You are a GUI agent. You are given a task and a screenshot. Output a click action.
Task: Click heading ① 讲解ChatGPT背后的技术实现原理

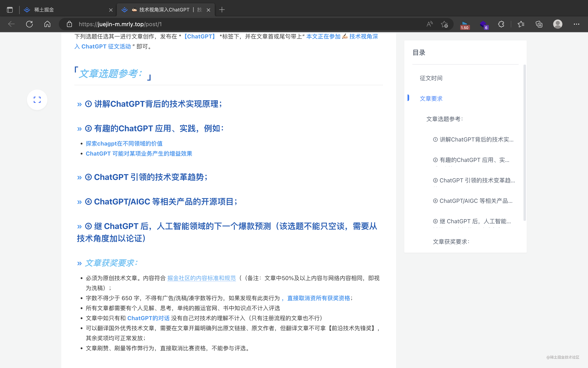pos(153,104)
